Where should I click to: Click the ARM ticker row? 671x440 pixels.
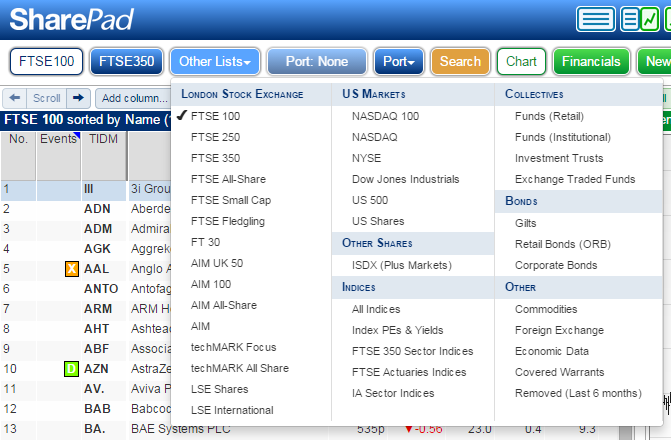tap(98, 309)
